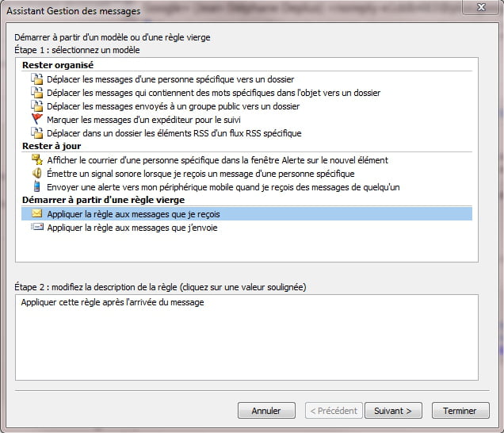Close the Assistant Gestion des messages dialog
The height and width of the screenshot is (433, 504).
coord(481,7)
